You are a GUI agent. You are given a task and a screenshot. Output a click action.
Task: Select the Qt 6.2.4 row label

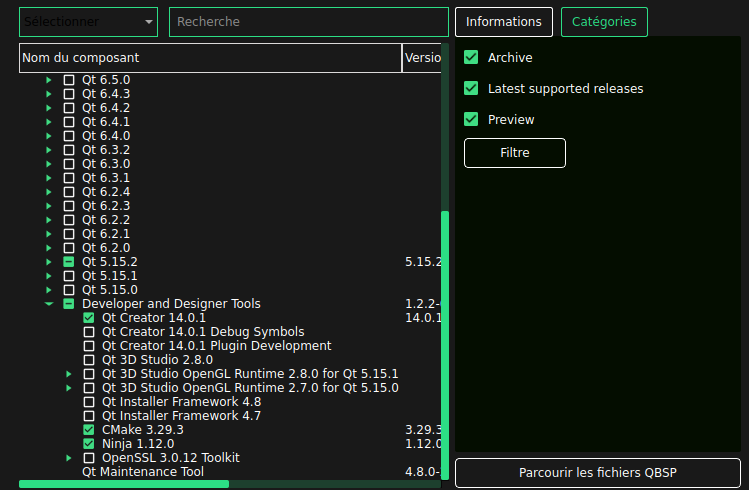106,192
